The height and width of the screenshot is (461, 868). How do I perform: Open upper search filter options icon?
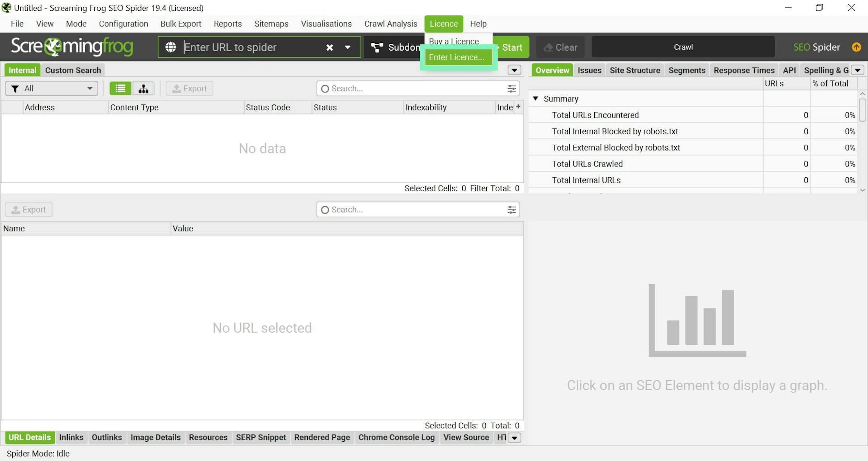[x=512, y=88]
